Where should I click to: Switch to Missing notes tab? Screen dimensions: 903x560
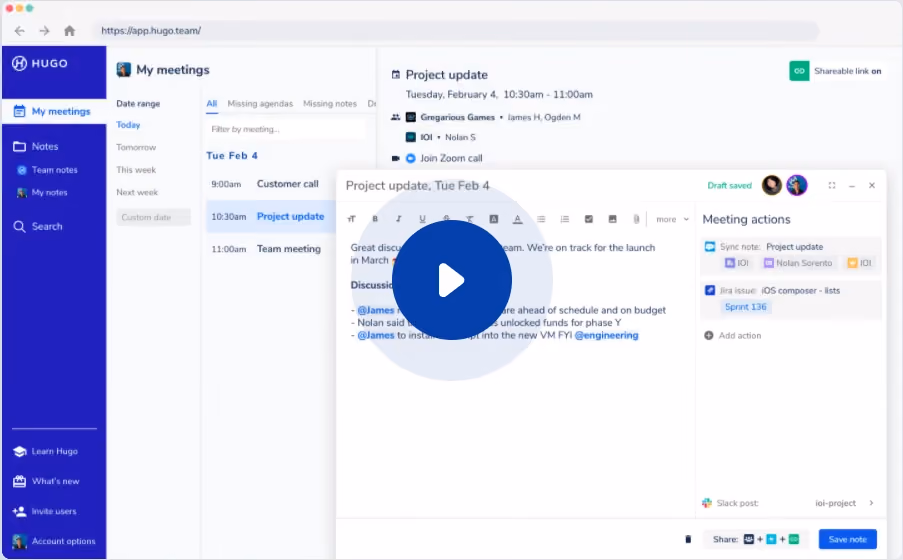pyautogui.click(x=330, y=104)
